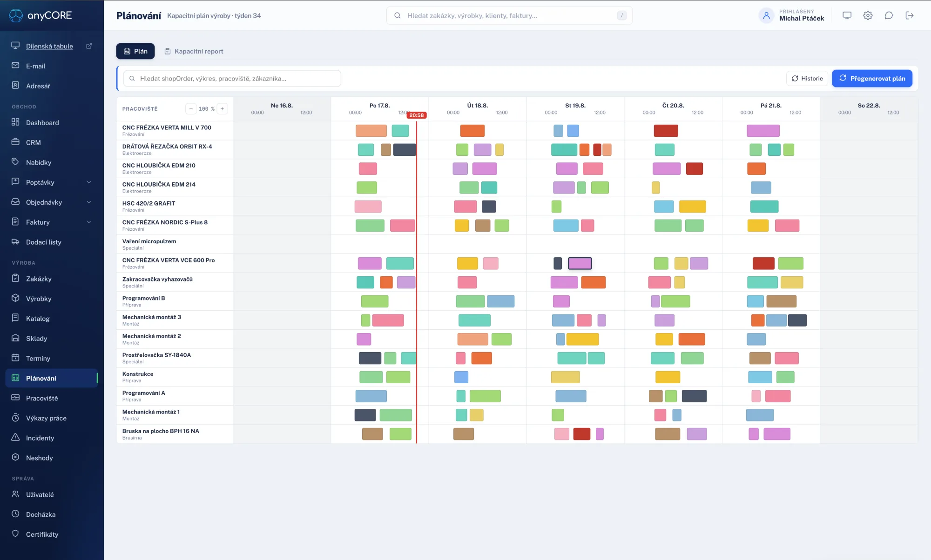Expand the Faktury submenu chevron
The height and width of the screenshot is (560, 931).
tap(89, 222)
